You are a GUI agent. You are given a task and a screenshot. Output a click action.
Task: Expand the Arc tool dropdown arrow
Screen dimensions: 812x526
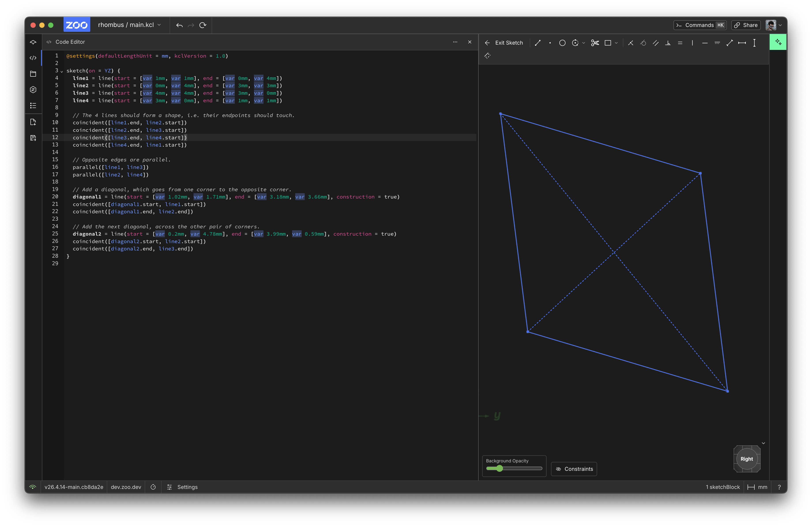[x=583, y=43]
